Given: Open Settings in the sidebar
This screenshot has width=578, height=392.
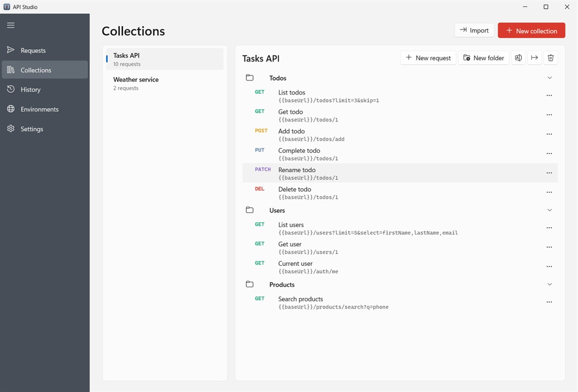Looking at the screenshot, I should point(45,129).
